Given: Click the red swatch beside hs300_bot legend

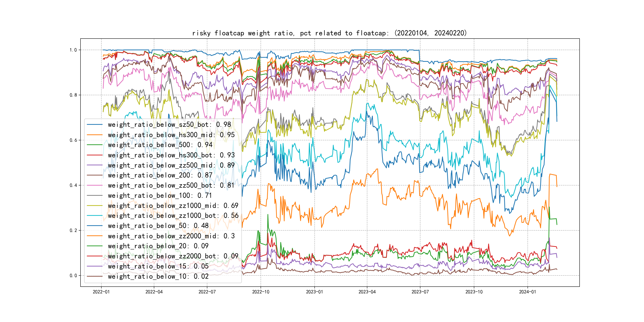Looking at the screenshot, I should (x=94, y=155).
